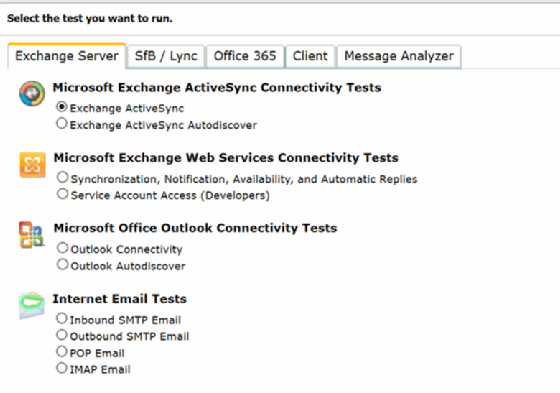
Task: Pick the Inbound SMTP Email test
Action: coord(62,318)
